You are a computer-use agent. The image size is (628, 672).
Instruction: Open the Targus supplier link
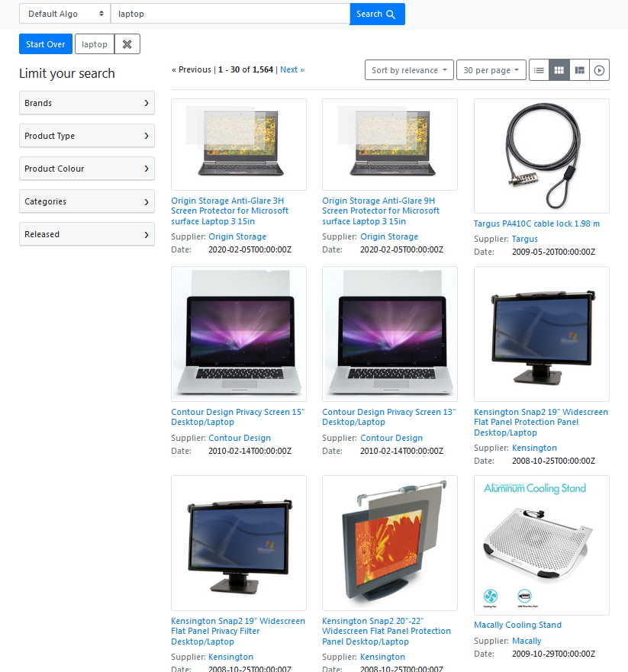[x=524, y=238]
